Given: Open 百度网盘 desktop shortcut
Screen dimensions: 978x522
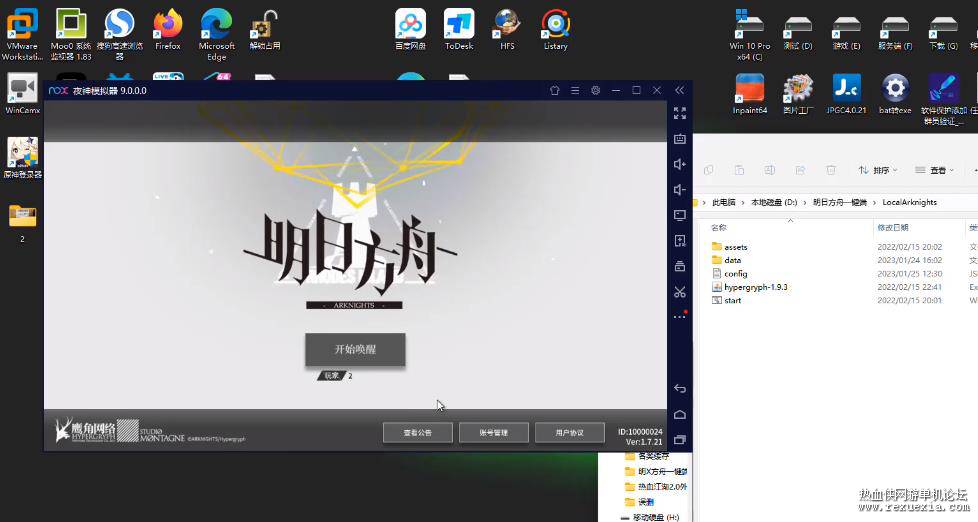Looking at the screenshot, I should click(410, 30).
